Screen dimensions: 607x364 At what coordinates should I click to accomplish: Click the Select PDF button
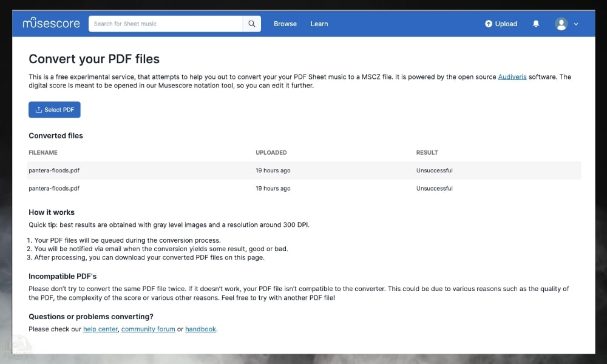point(55,109)
